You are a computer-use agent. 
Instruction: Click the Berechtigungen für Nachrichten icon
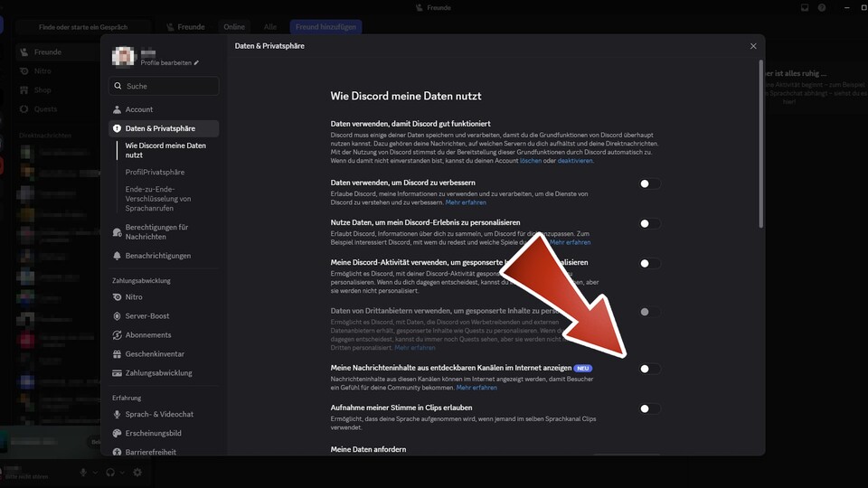click(x=117, y=232)
